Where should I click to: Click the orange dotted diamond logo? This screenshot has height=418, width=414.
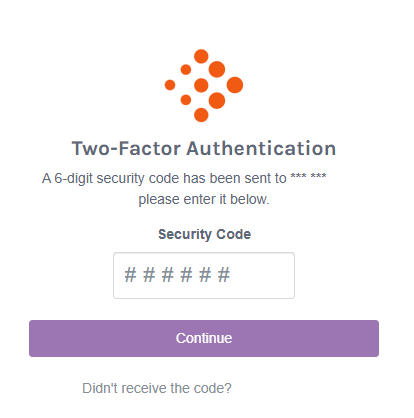204,85
